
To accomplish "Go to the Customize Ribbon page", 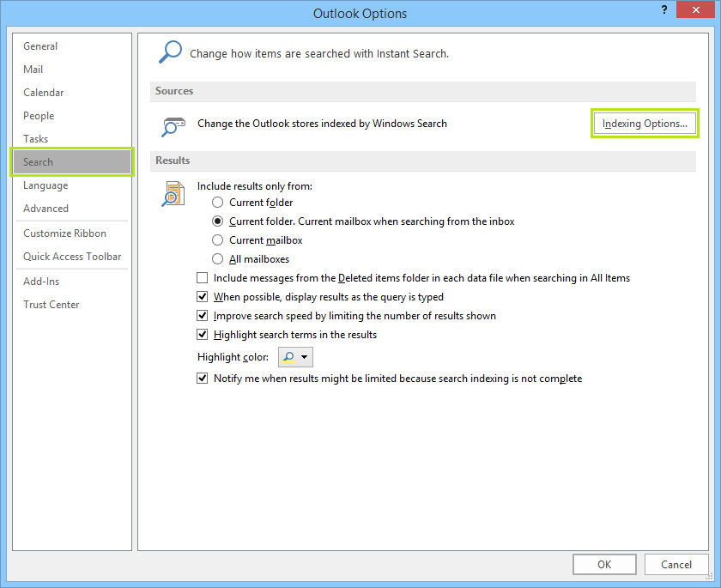I will pyautogui.click(x=64, y=233).
